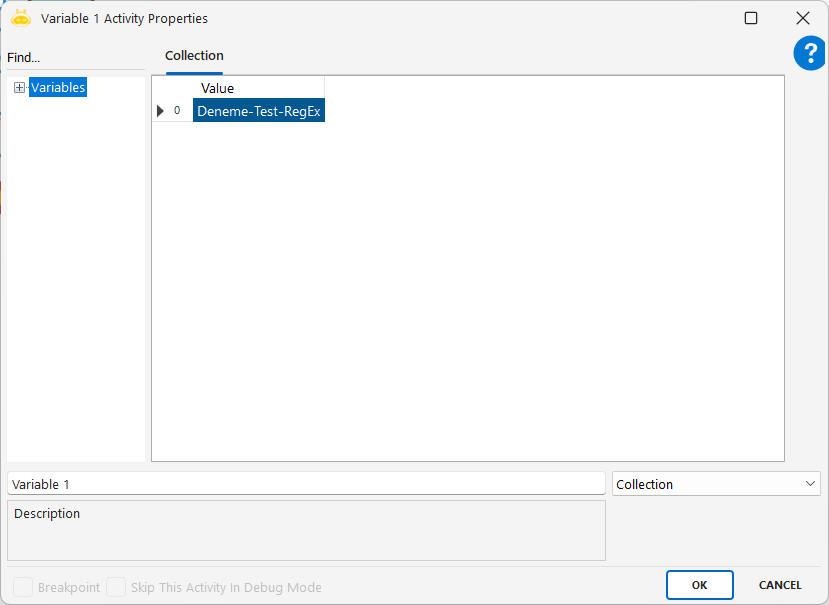The height and width of the screenshot is (605, 829).
Task: Close the Variable 1 Activity Properties dialog
Action: 802,18
